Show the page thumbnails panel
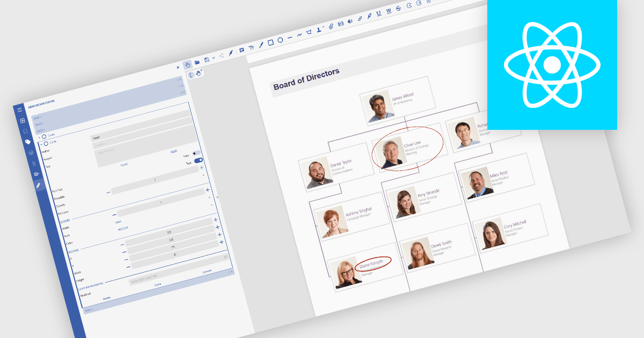The image size is (644, 338). [x=23, y=121]
